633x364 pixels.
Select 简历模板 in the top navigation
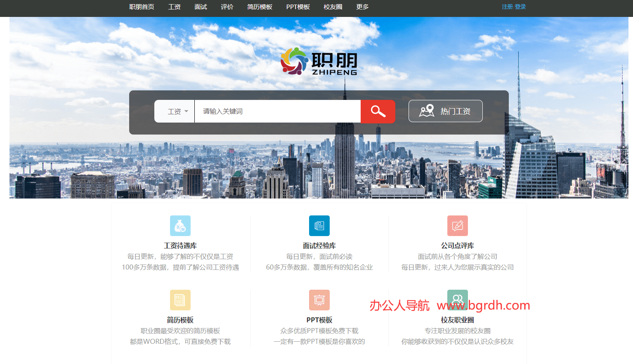tap(260, 7)
